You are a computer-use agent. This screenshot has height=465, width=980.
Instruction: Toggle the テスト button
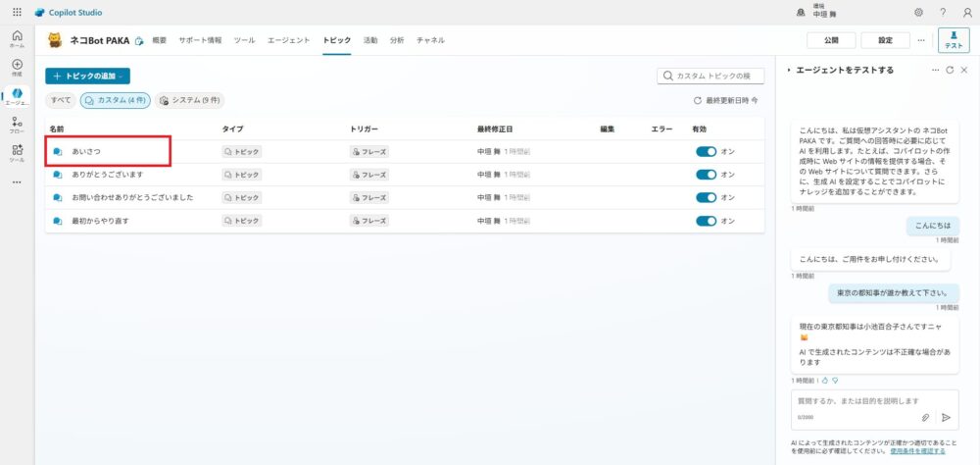coord(954,40)
